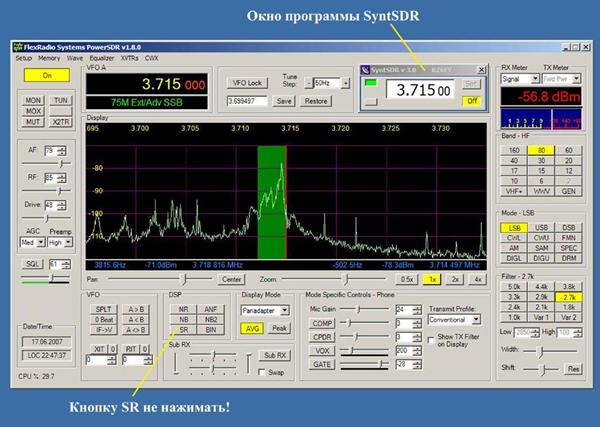The image size is (600, 427).
Task: Select the WWV band button
Action: pos(541,191)
